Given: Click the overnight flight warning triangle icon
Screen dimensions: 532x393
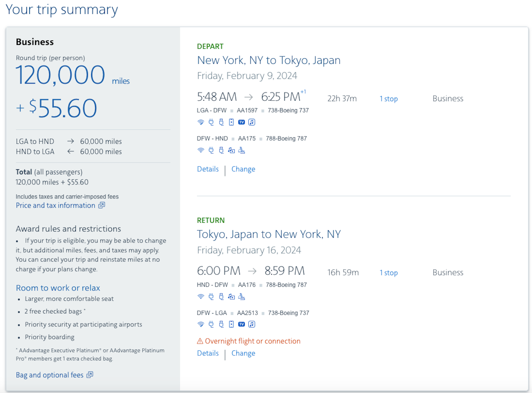Looking at the screenshot, I should (200, 341).
